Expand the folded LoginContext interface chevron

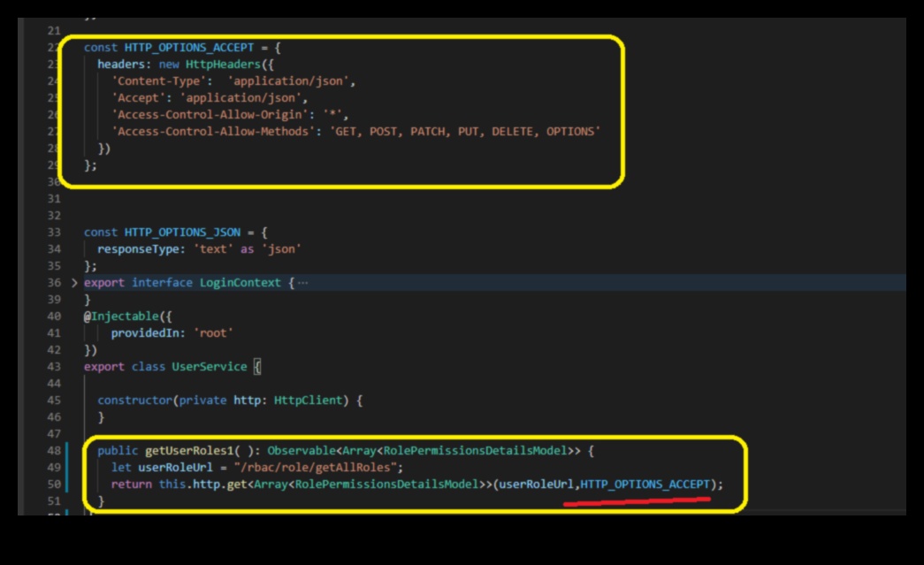(x=75, y=283)
